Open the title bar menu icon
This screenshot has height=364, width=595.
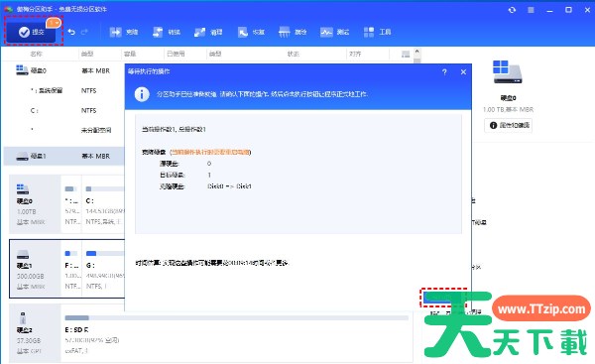[531, 10]
